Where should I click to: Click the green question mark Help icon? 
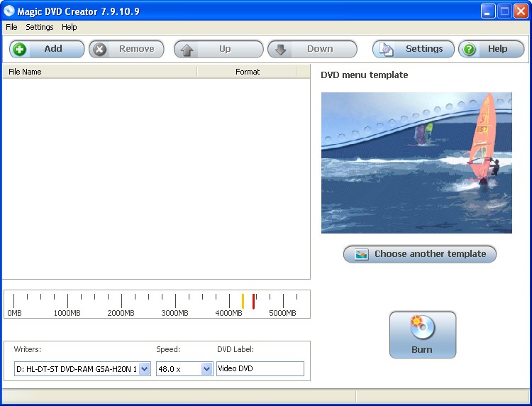pos(469,50)
